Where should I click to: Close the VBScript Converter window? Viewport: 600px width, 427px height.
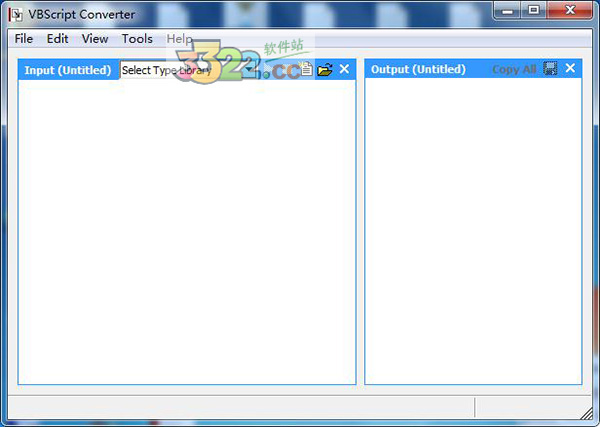pos(569,11)
